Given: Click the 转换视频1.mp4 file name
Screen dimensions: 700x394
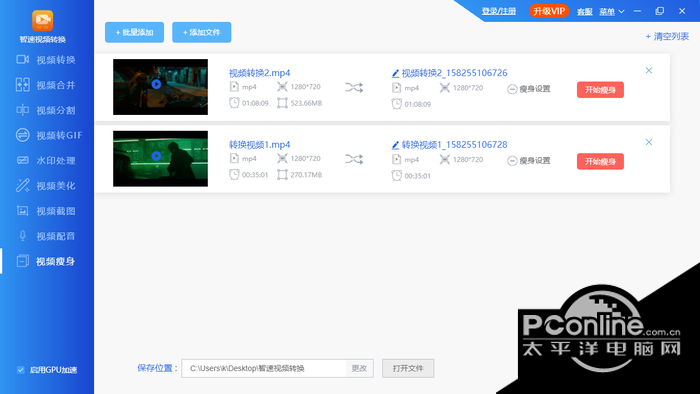Looking at the screenshot, I should point(259,145).
